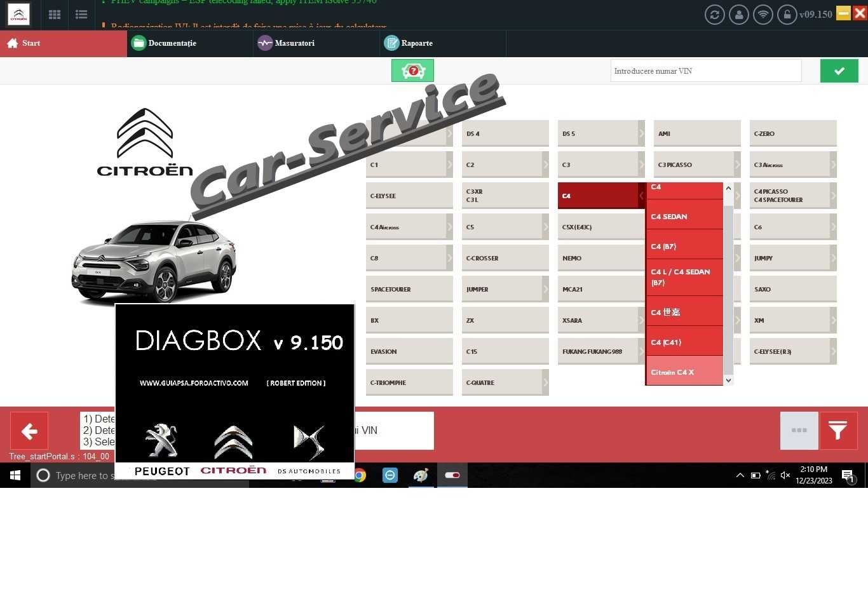Expand the C-QUATRE tile chevron
Image resolution: width=868 pixels, height=594 pixels.
545,382
